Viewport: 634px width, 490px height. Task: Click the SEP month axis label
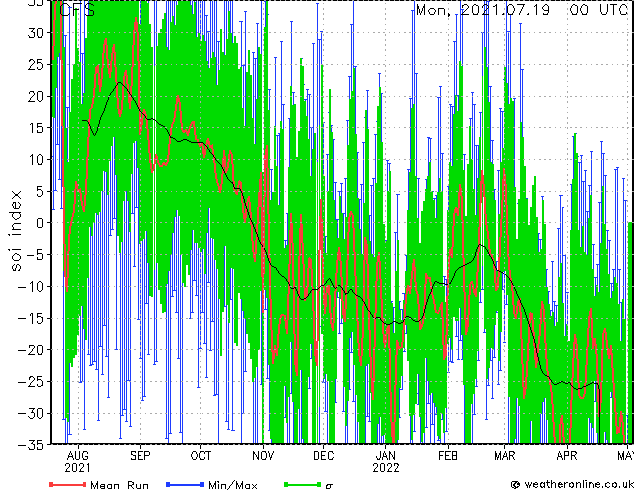[140, 456]
